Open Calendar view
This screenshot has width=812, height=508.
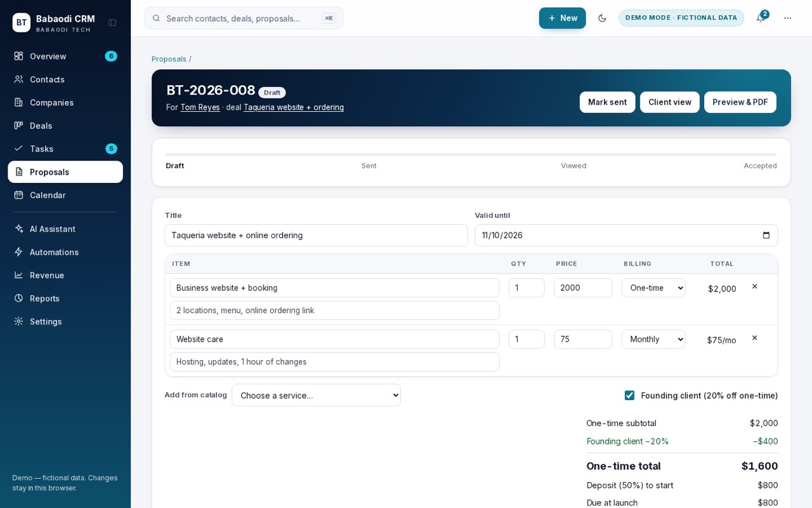[65, 195]
